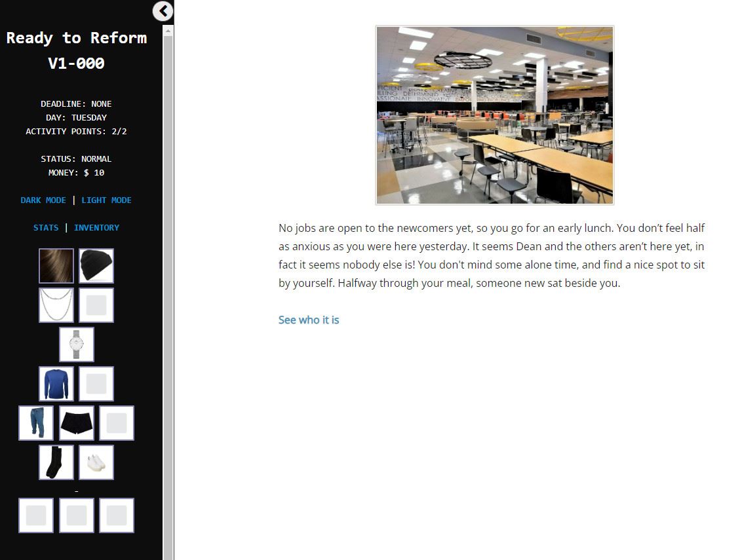Switch to Light Mode

106,200
